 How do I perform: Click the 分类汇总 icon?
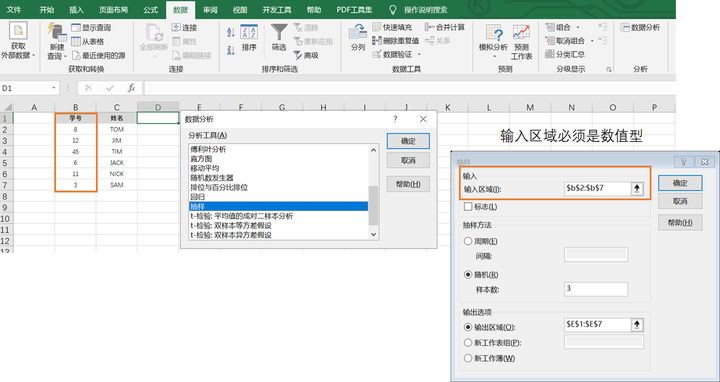550,54
